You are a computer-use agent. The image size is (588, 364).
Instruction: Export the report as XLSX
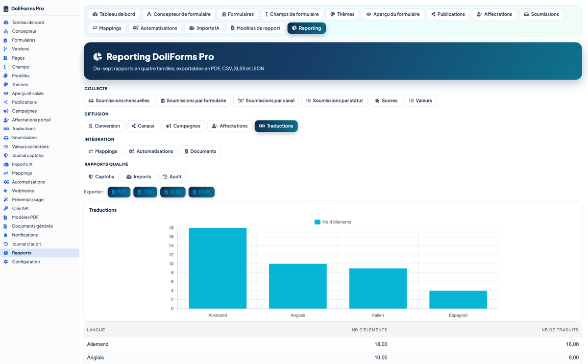(x=173, y=192)
